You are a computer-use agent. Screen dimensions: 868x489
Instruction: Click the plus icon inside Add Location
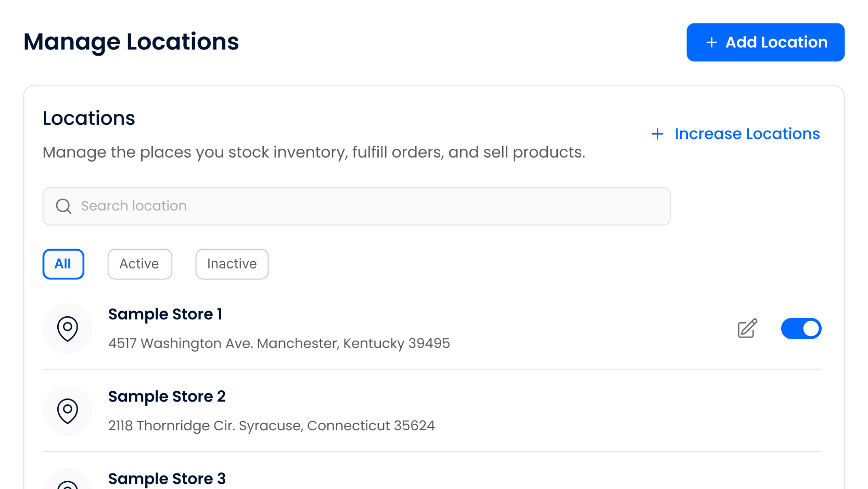tap(711, 43)
